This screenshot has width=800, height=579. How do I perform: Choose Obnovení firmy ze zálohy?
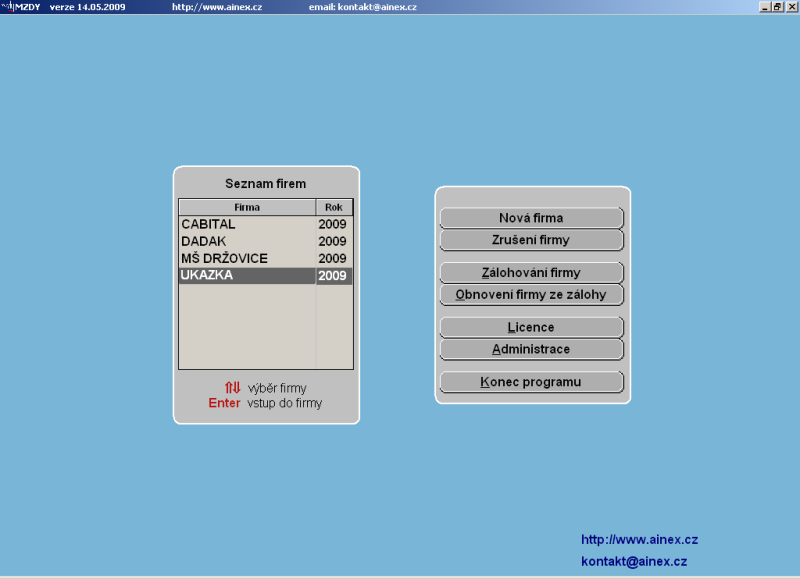531,295
